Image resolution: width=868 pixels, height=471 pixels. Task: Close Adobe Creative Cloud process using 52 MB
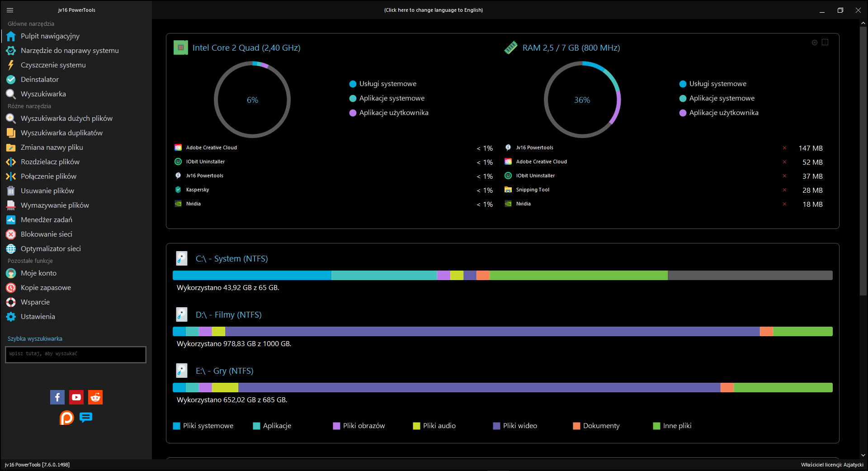tap(784, 162)
